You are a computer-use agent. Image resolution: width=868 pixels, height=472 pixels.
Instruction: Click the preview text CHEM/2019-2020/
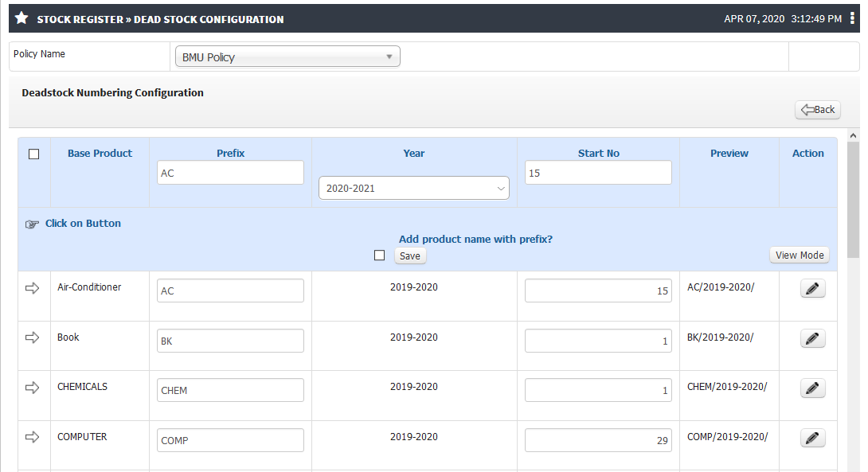(727, 387)
